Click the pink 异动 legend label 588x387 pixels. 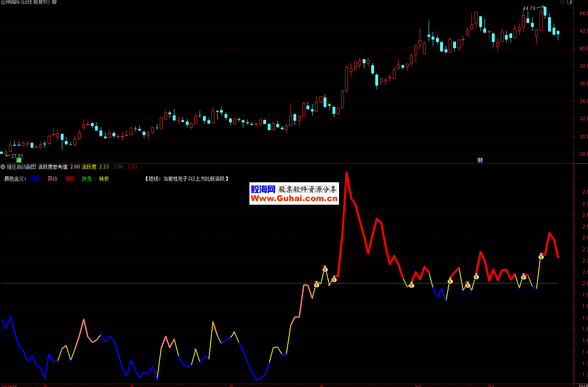coord(53,179)
